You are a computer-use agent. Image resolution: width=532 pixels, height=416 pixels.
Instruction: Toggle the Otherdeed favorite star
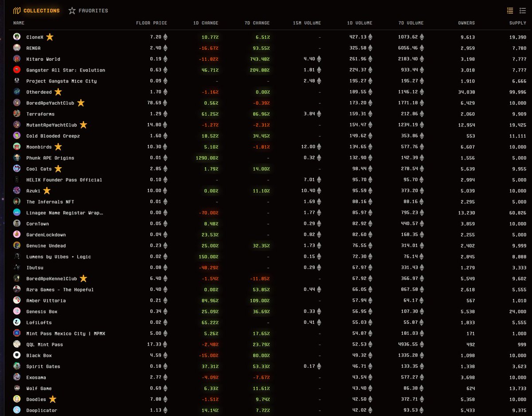[58, 92]
